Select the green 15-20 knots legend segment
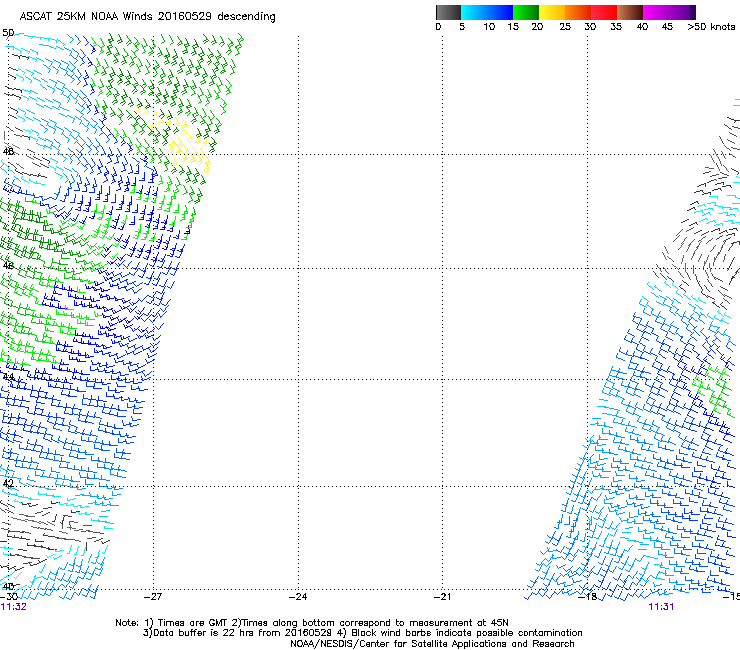740x650 pixels. click(526, 12)
